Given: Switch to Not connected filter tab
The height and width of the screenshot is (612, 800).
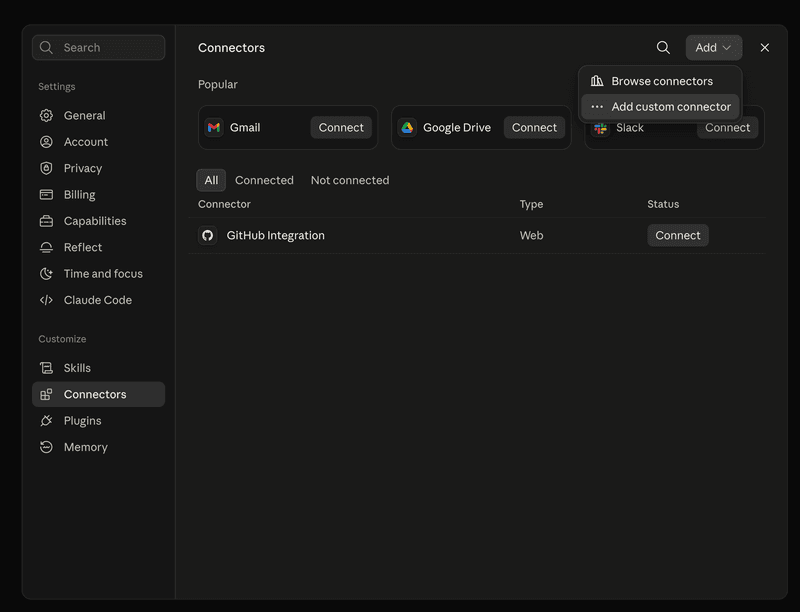Looking at the screenshot, I should click(x=350, y=180).
